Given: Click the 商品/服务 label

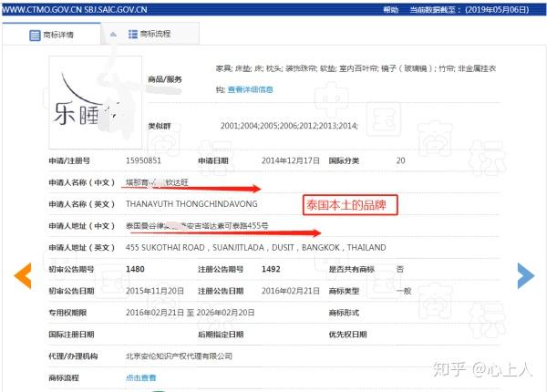Looking at the screenshot, I should click(165, 79).
